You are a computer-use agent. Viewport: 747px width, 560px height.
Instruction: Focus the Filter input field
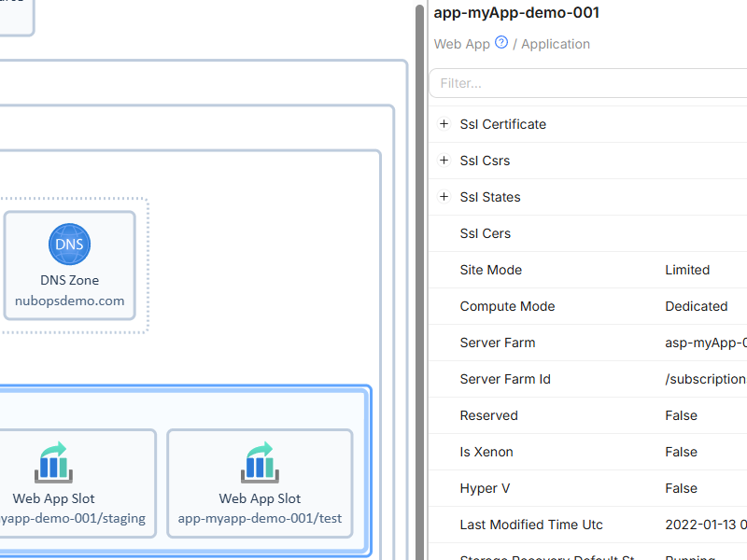point(588,83)
